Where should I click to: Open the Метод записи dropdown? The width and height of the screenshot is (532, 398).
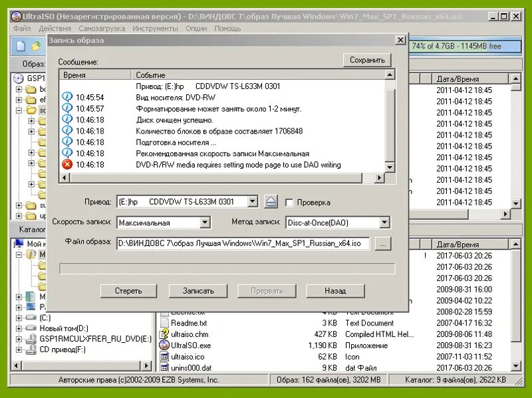click(x=384, y=223)
